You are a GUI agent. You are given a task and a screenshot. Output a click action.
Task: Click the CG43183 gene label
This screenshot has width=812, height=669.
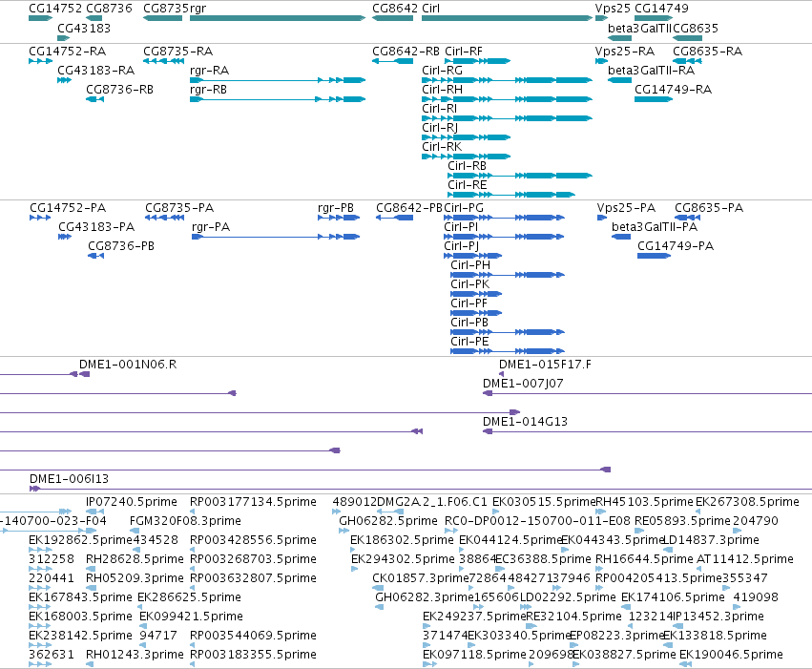tap(84, 29)
